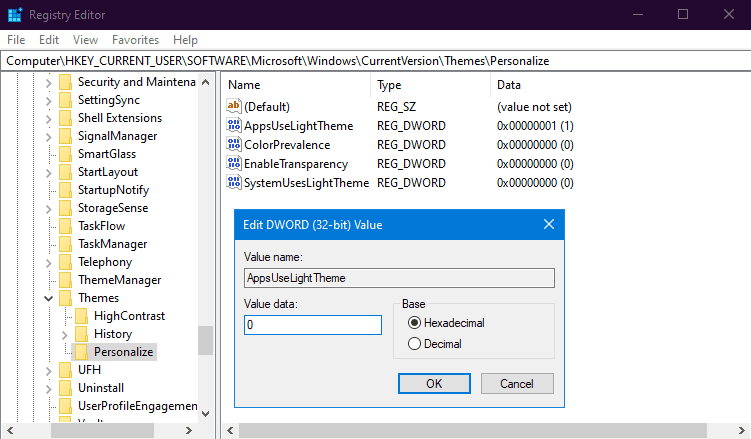Click the TaskManager folder icon
751x439 pixels.
[66, 244]
